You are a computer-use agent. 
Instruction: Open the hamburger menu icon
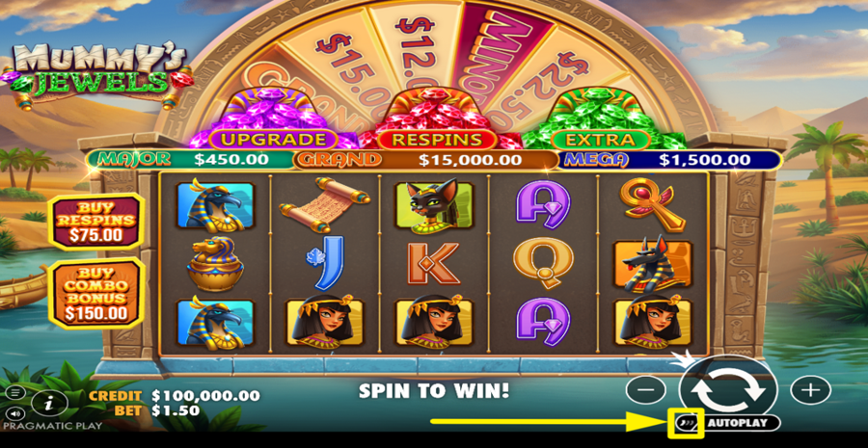click(x=14, y=393)
